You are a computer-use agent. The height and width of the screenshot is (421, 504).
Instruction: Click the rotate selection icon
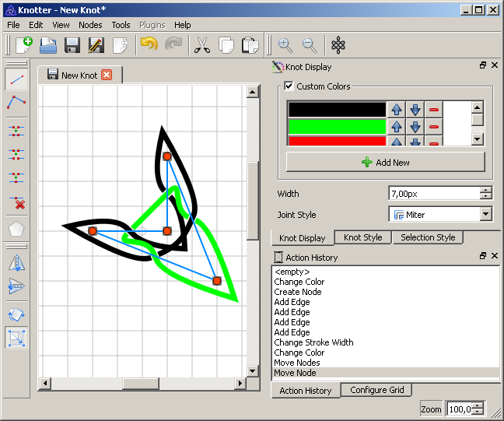pos(16,315)
